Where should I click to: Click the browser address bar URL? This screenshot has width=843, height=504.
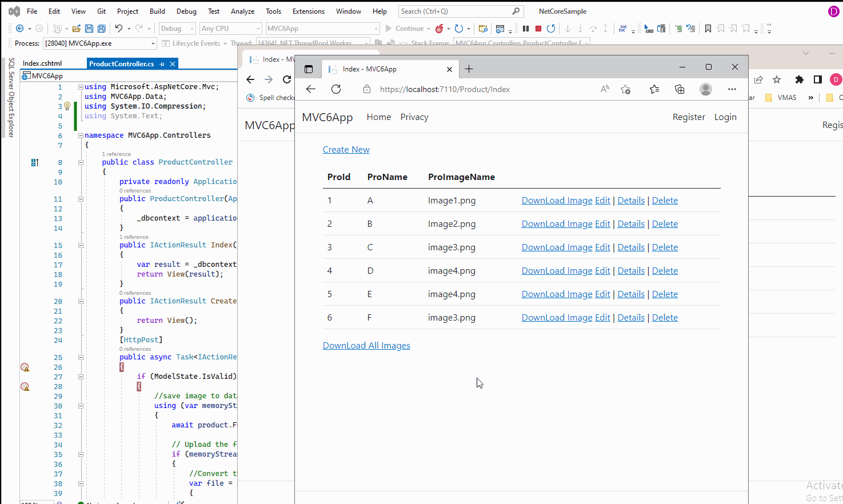(445, 89)
